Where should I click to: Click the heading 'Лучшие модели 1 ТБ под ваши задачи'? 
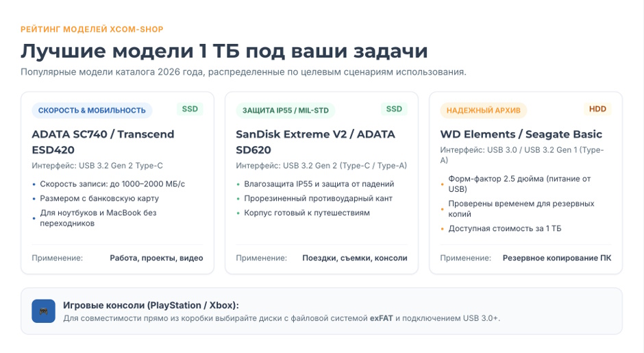[x=224, y=51]
